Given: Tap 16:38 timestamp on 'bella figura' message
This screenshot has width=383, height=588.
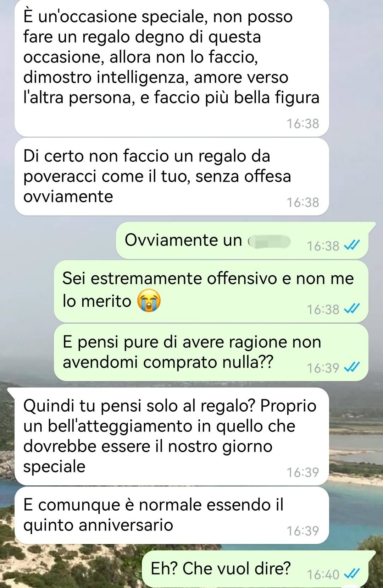Looking at the screenshot, I should 303,123.
